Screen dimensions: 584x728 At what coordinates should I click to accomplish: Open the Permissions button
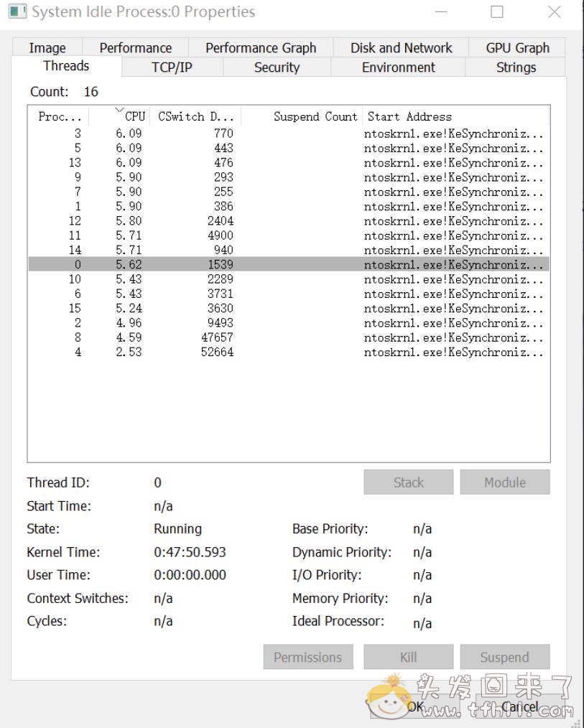307,657
